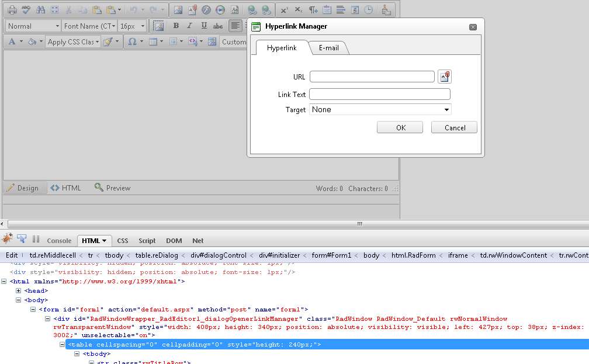Click the Firebug inspect element icon

tap(22, 238)
